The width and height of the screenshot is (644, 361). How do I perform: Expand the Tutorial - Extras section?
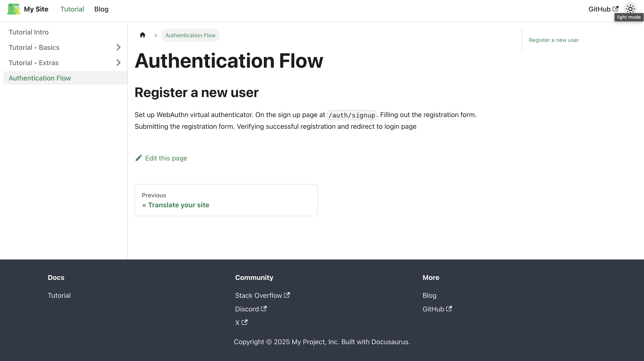pyautogui.click(x=118, y=63)
